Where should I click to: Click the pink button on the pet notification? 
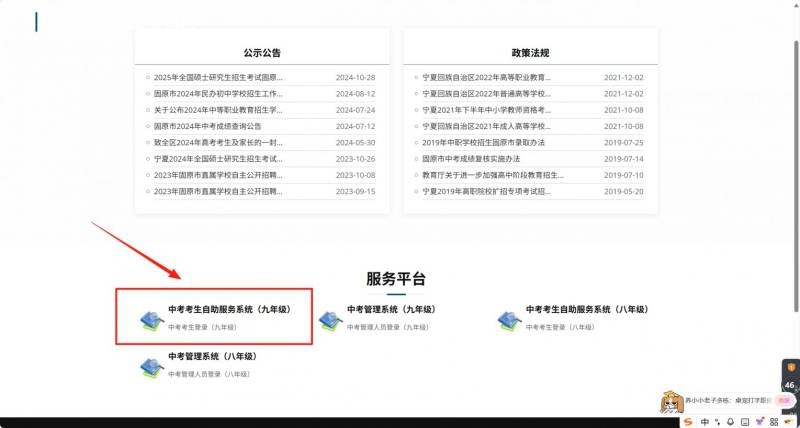point(785,398)
